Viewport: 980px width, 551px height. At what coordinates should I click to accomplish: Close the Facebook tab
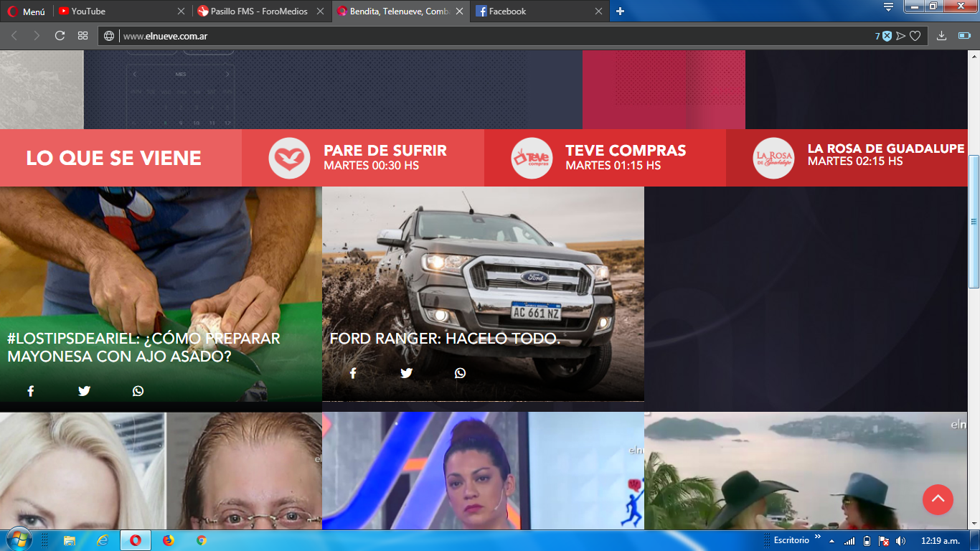pyautogui.click(x=598, y=11)
